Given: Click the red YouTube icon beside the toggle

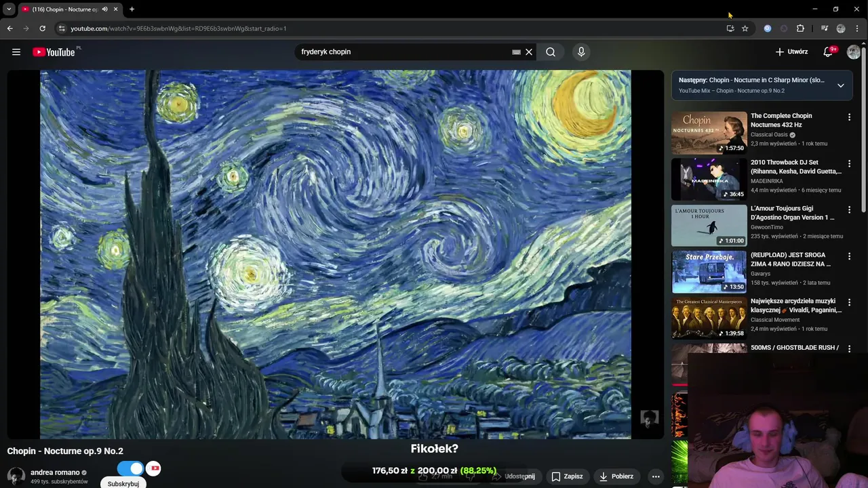Looking at the screenshot, I should pos(154,468).
